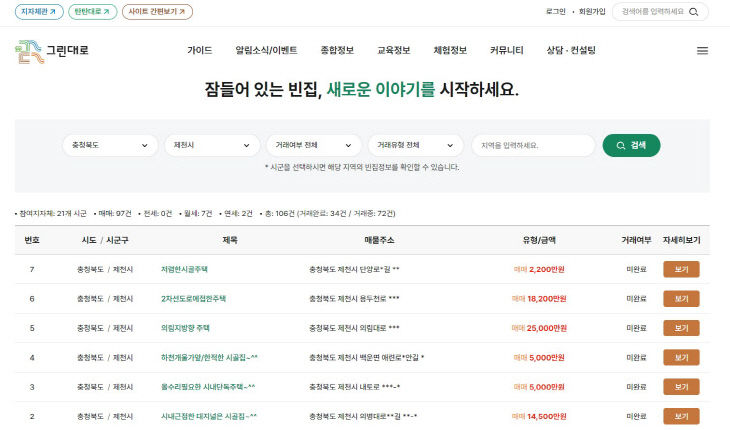This screenshot has width=730, height=430.
Task: Click 보기 button for row 4
Action: [x=681, y=357]
